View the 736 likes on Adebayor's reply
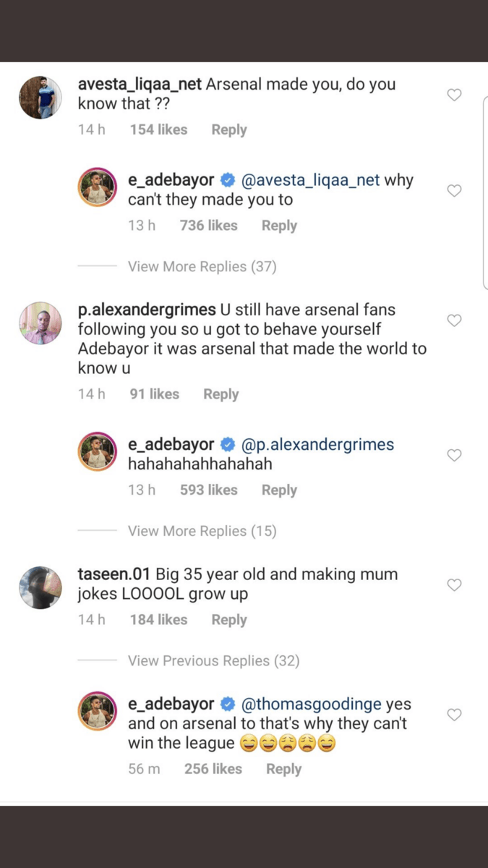 (208, 226)
